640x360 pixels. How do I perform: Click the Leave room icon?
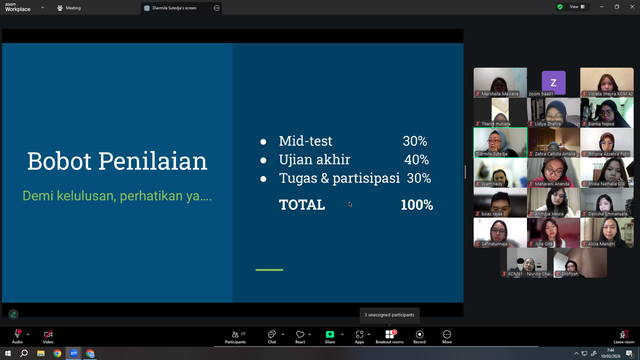coord(624,334)
